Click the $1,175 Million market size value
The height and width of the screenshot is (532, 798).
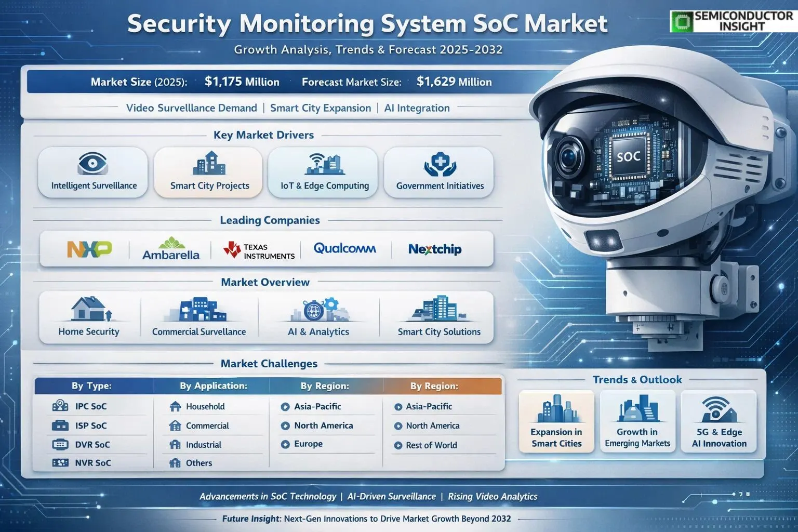[242, 82]
